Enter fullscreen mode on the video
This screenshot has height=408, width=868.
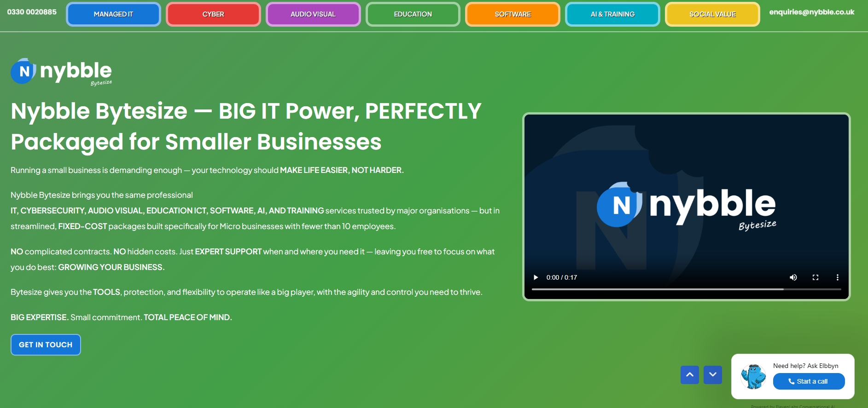(815, 277)
